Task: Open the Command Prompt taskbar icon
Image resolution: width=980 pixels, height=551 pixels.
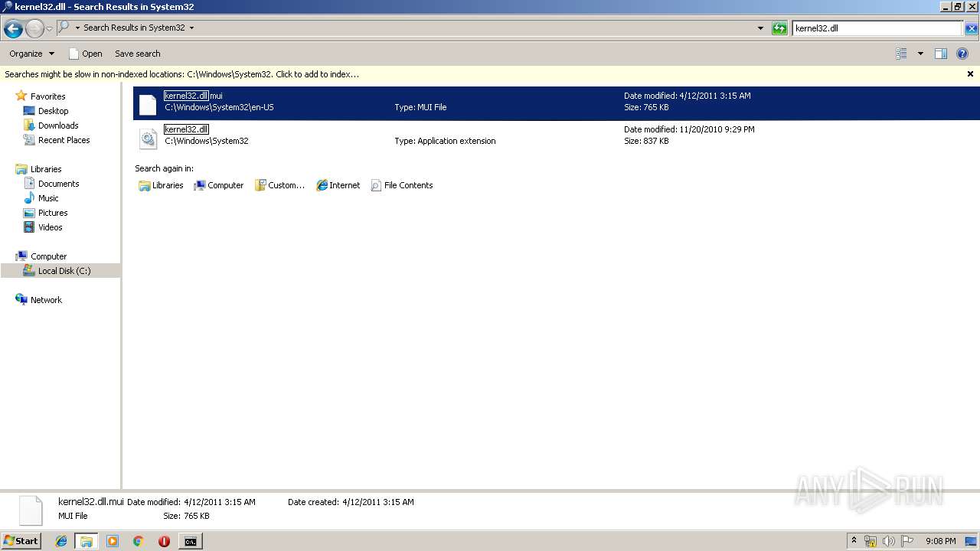Action: pos(190,541)
